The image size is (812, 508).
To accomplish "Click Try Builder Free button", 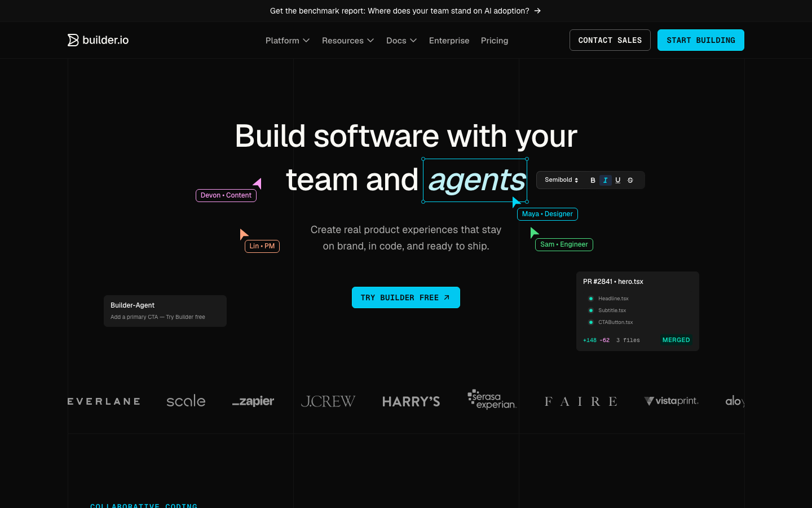I will (406, 297).
